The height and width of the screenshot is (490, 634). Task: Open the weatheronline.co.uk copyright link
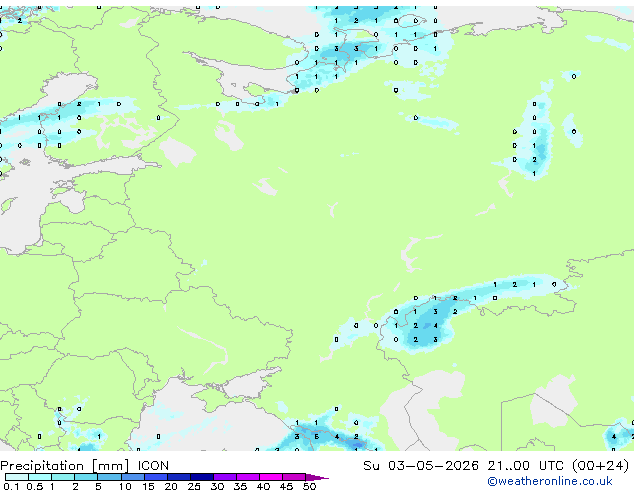[550, 481]
